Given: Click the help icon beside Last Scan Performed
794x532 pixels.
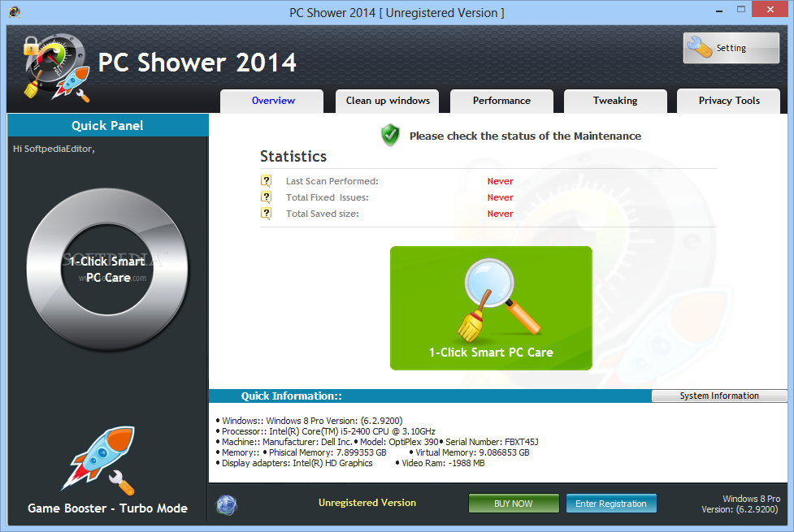Looking at the screenshot, I should pos(266,180).
